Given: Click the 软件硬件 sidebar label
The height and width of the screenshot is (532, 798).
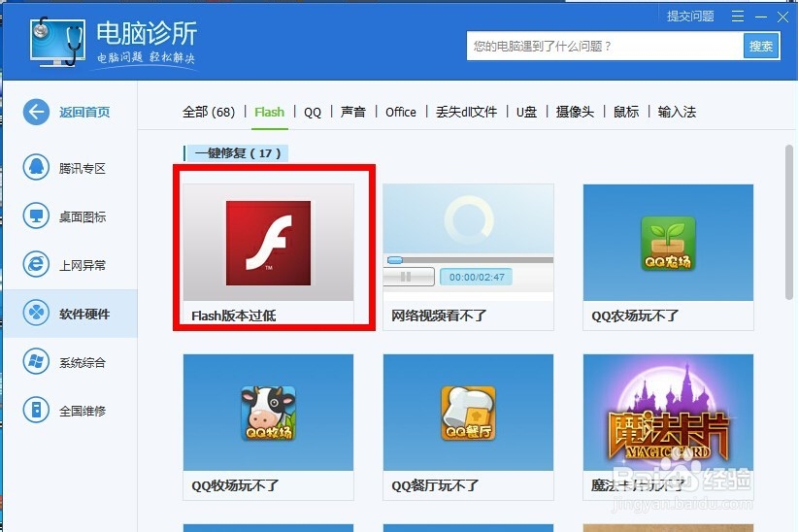Looking at the screenshot, I should pos(84,315).
